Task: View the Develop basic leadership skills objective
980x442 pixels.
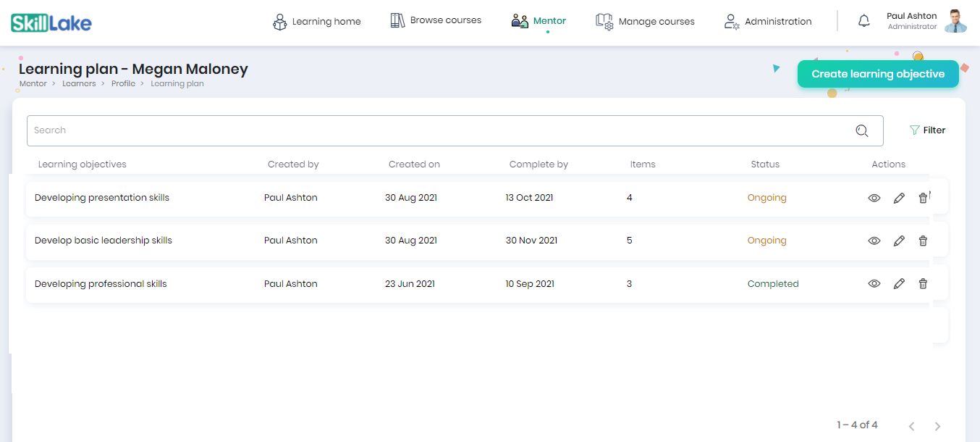Action: pos(874,241)
